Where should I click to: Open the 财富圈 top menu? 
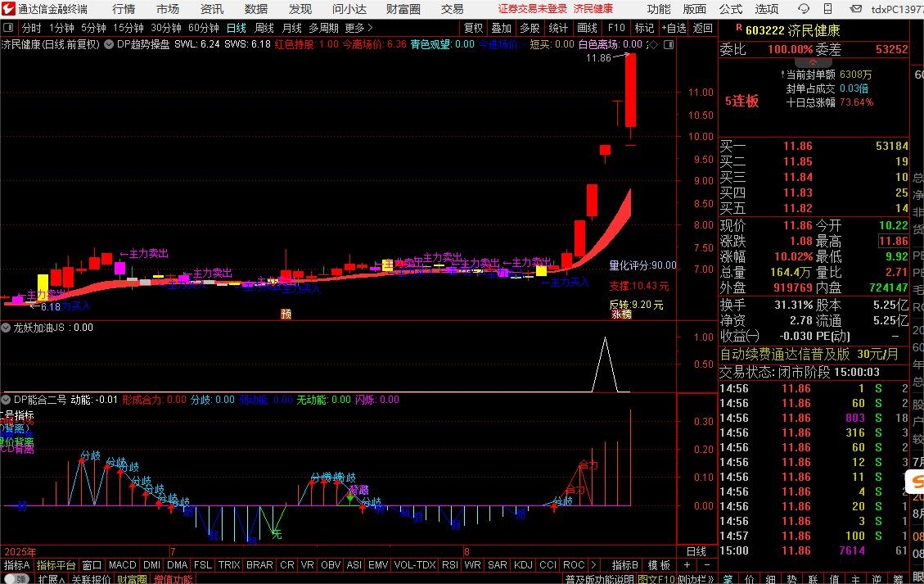click(403, 9)
